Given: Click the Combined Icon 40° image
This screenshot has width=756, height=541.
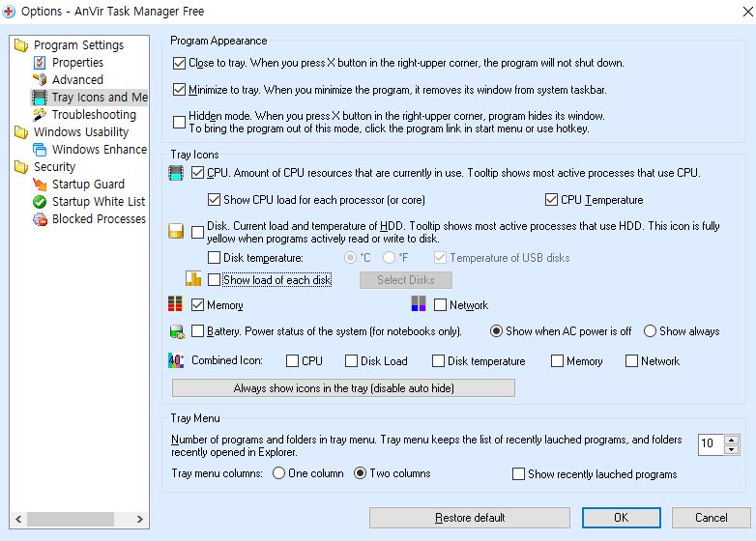Looking at the screenshot, I should [176, 360].
